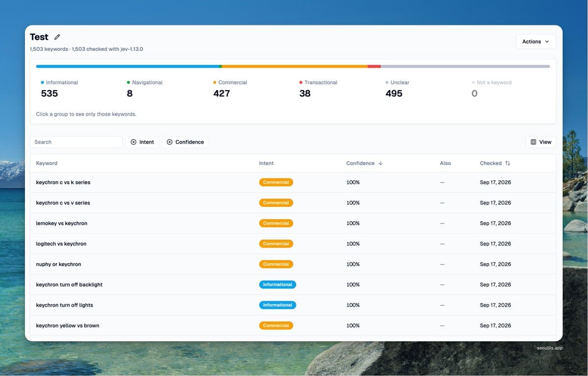This screenshot has width=588, height=376.
Task: Click 100% confidence for logitech vs keychron
Action: coord(353,244)
